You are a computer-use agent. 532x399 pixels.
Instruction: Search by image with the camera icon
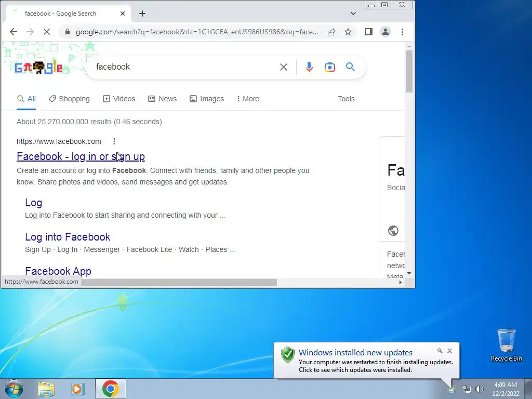[x=330, y=67]
